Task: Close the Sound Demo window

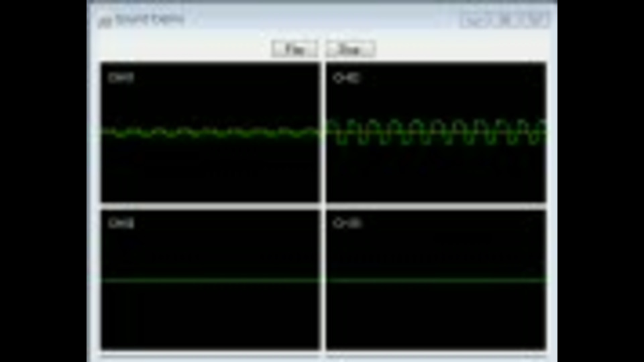Action: point(535,19)
